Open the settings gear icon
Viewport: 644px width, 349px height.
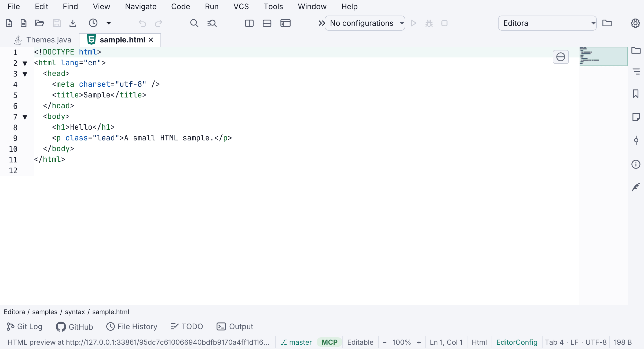635,23
